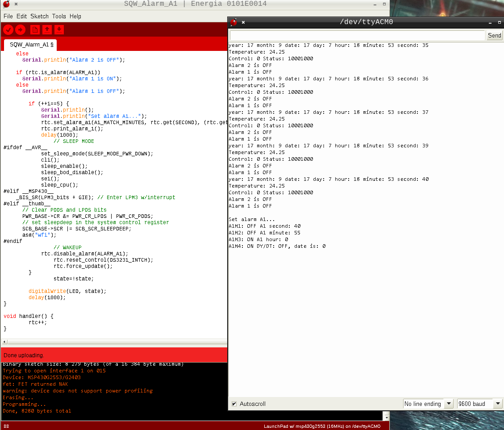Open the No line ending dropdown
The image size is (504, 430).
click(x=423, y=404)
